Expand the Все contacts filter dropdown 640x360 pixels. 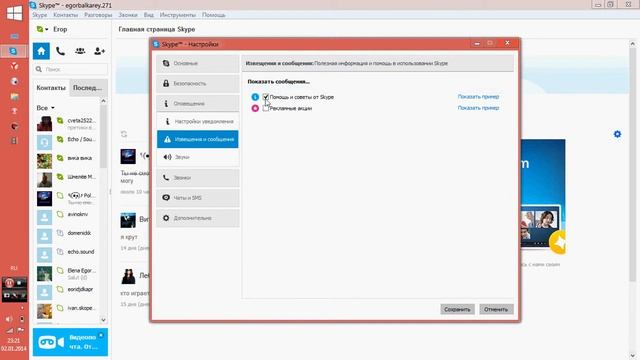coord(45,108)
